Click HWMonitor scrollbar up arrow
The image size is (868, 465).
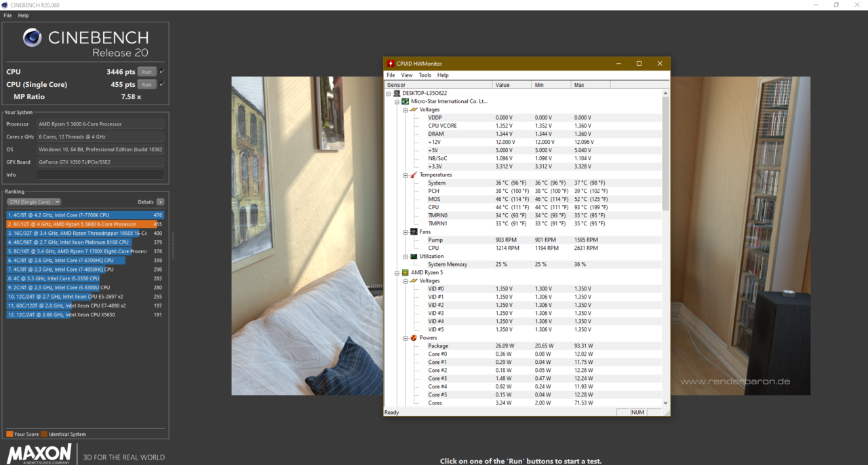(x=666, y=93)
